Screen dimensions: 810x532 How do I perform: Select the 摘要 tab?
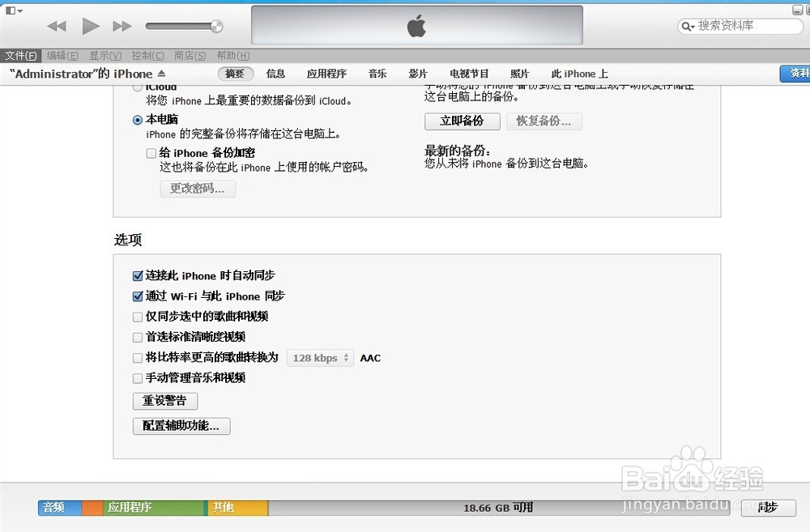tap(235, 74)
